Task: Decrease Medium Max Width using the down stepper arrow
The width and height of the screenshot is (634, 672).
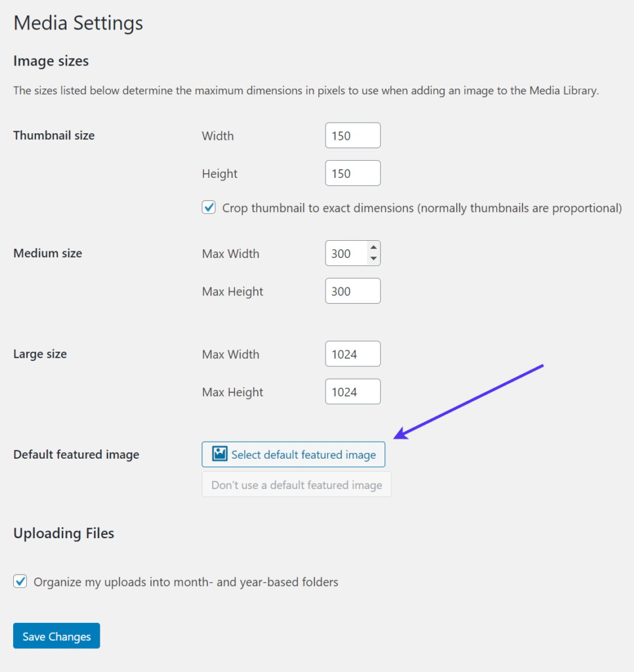Action: tap(373, 259)
